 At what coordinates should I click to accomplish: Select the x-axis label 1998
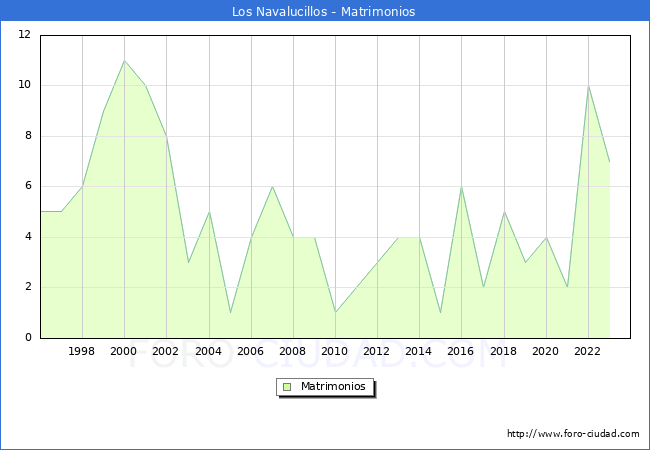click(x=81, y=351)
